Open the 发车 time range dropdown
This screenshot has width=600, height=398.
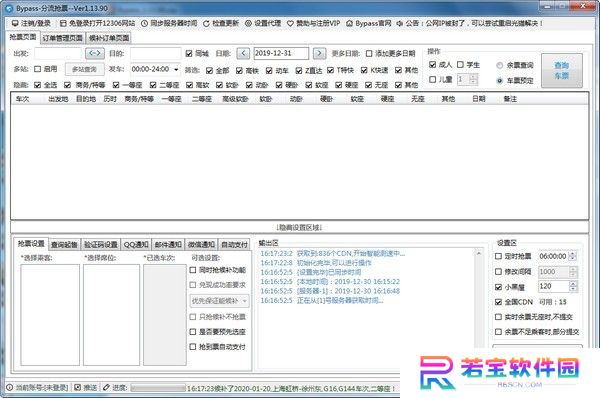pos(176,69)
